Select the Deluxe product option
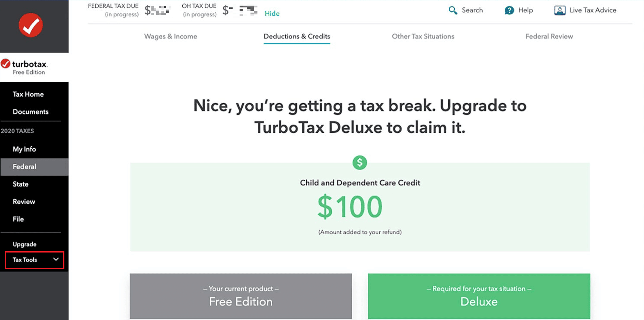Screen dimensions: 644x320 tap(479, 296)
